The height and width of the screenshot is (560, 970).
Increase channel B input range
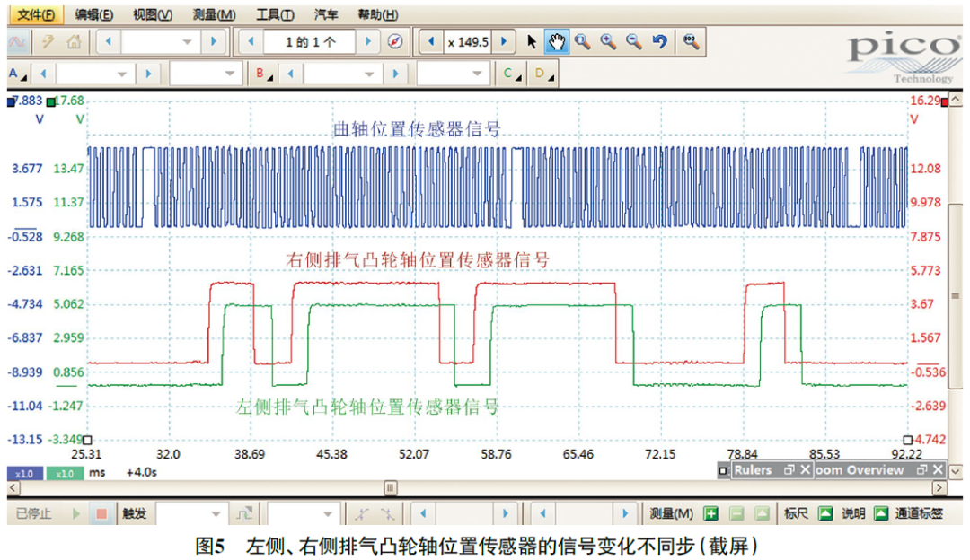click(395, 74)
